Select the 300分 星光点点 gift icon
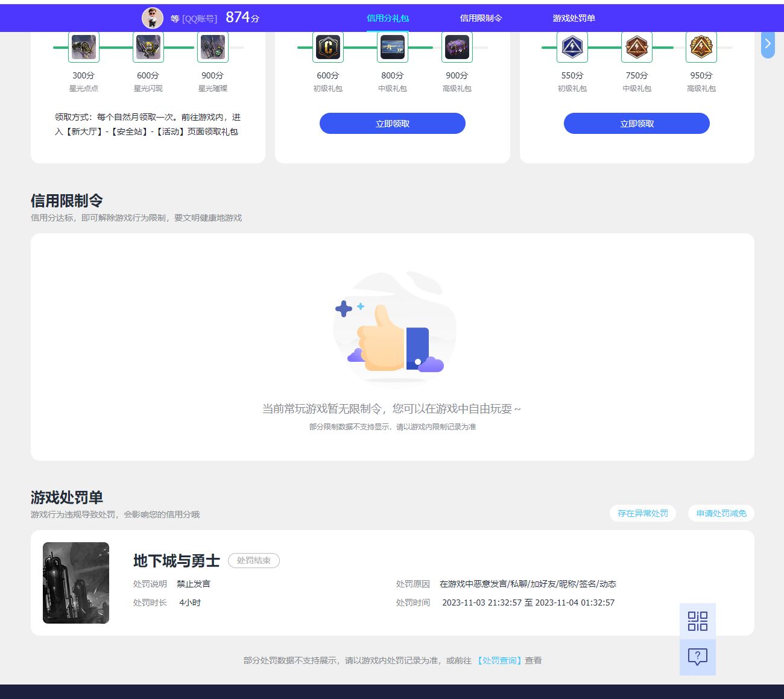The height and width of the screenshot is (699, 784). tap(83, 47)
